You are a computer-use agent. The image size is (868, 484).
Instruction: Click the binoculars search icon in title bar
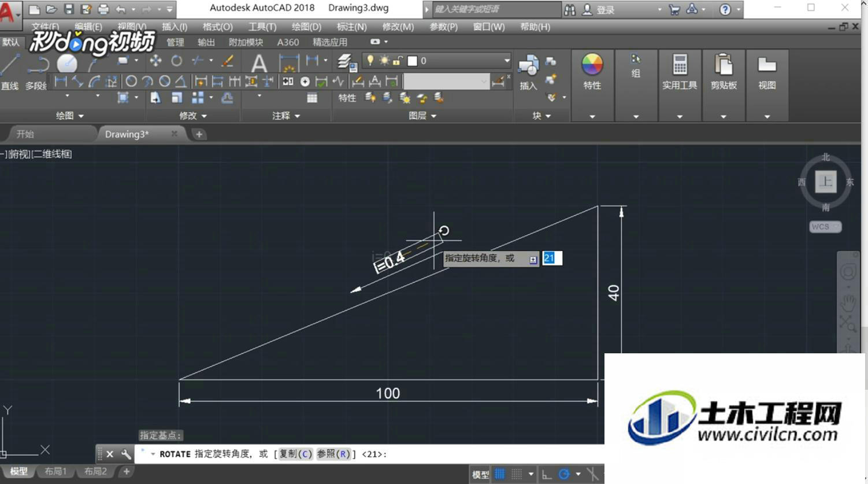pyautogui.click(x=570, y=9)
